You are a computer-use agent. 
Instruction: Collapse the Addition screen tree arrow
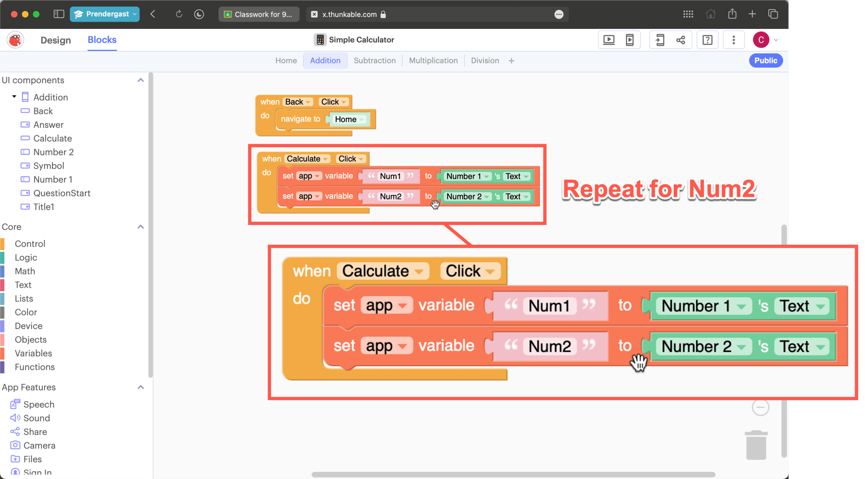14,97
